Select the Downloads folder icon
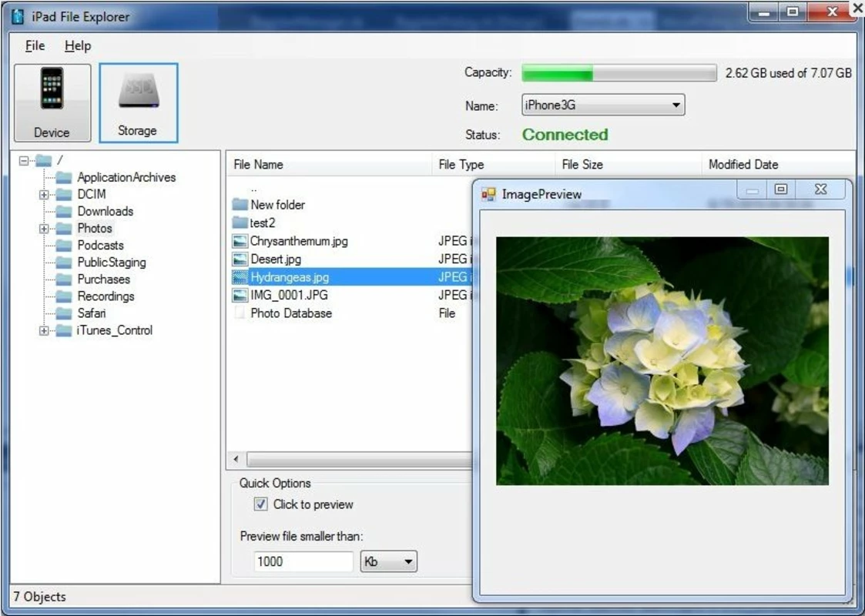This screenshot has width=865, height=616. (64, 212)
